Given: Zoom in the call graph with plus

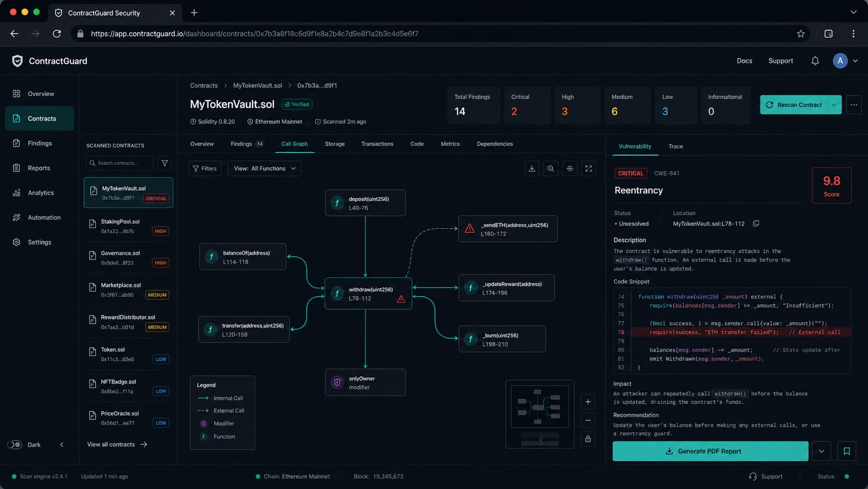Looking at the screenshot, I should click(588, 402).
